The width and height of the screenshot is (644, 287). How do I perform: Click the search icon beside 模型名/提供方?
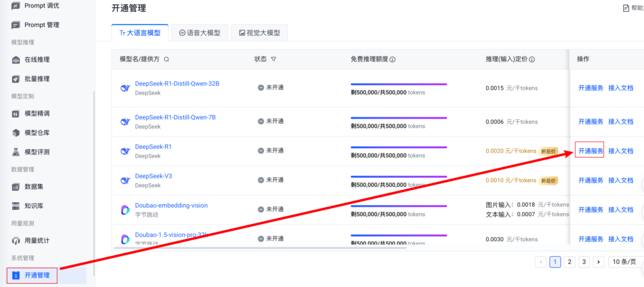tap(166, 59)
